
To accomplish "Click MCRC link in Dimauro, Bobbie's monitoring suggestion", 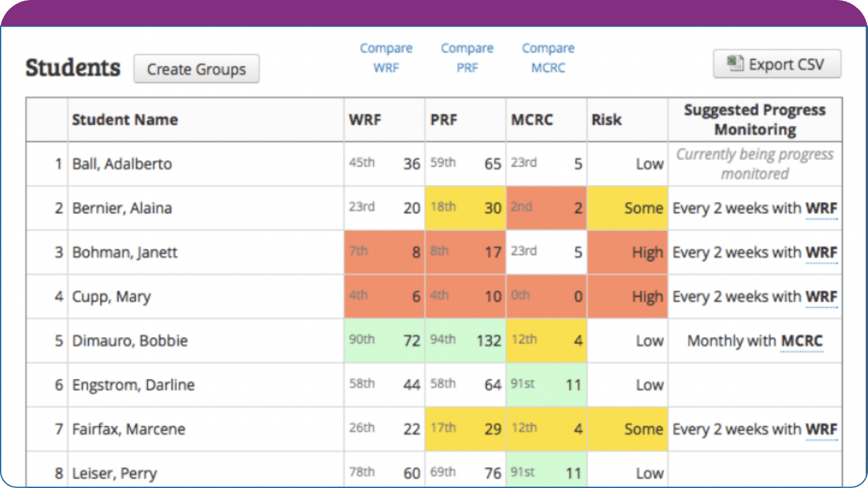I will (802, 341).
